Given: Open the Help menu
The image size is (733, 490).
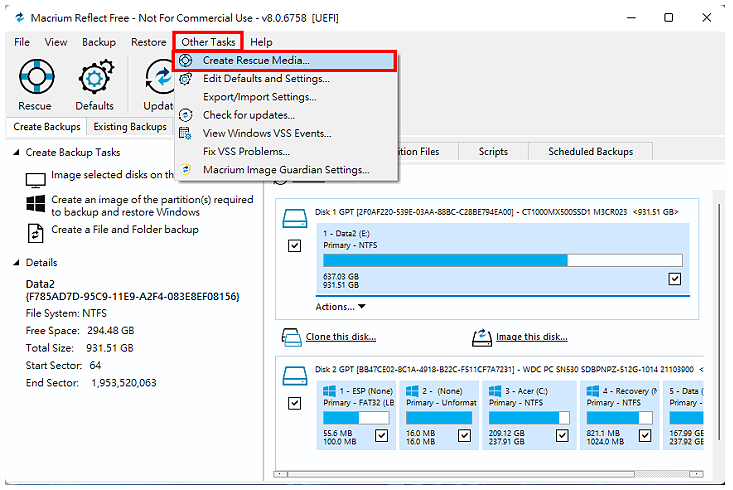Looking at the screenshot, I should coord(261,42).
